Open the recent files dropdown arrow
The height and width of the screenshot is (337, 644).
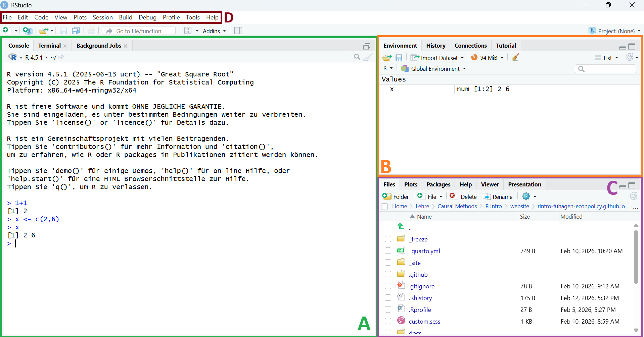pos(52,31)
